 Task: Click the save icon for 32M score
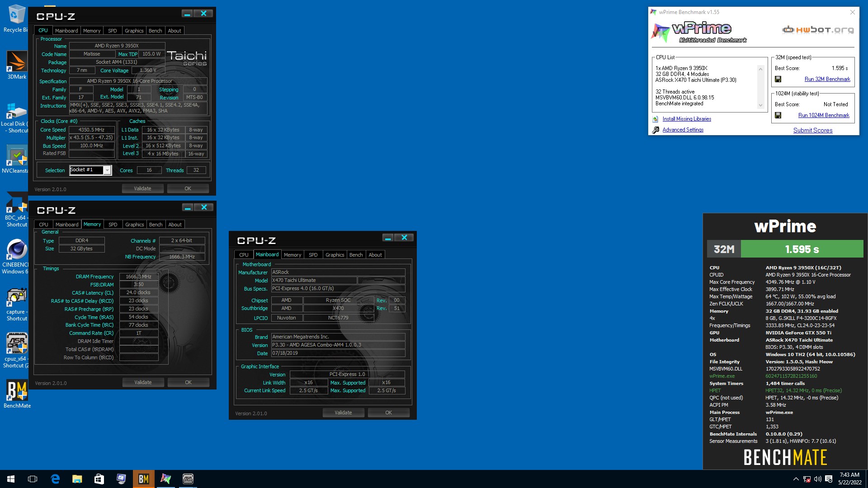click(778, 79)
